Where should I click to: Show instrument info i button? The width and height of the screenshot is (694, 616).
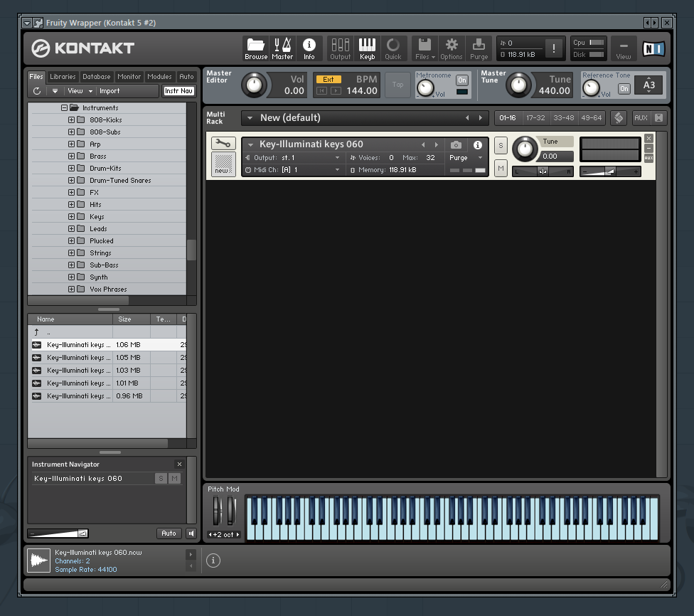click(478, 145)
